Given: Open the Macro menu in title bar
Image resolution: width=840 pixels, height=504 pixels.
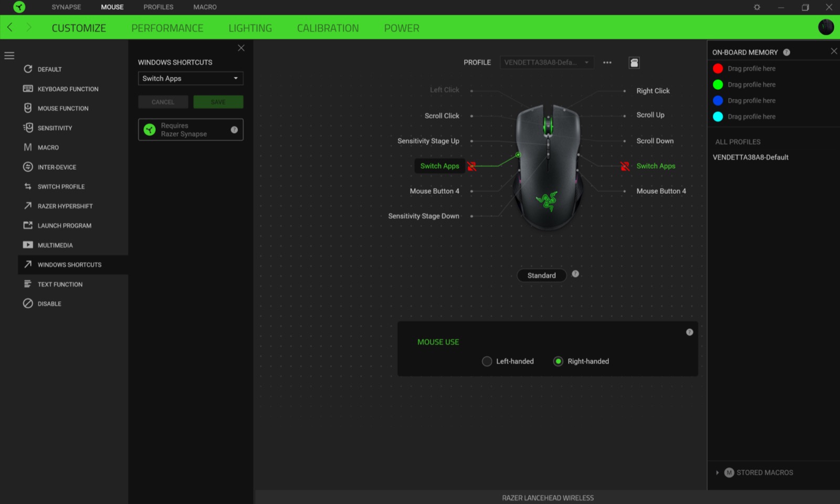Looking at the screenshot, I should 205,7.
